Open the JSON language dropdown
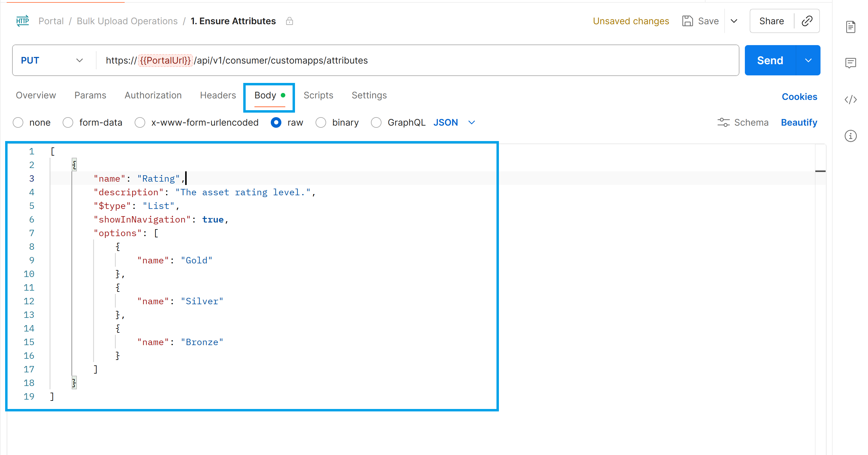 click(x=471, y=122)
